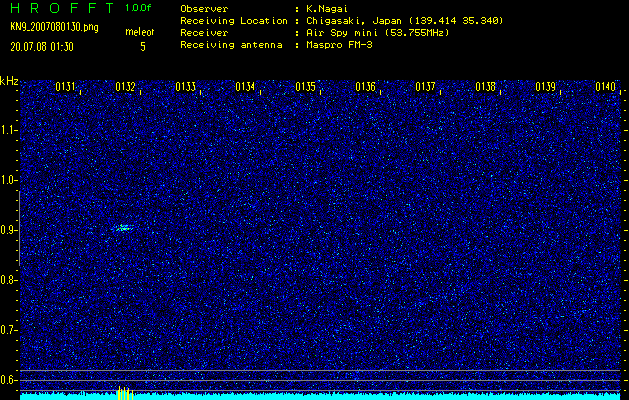Screen dimensions: 629x400
Task: Select the file name KN9_2007080130.png
Action: [x=54, y=27]
